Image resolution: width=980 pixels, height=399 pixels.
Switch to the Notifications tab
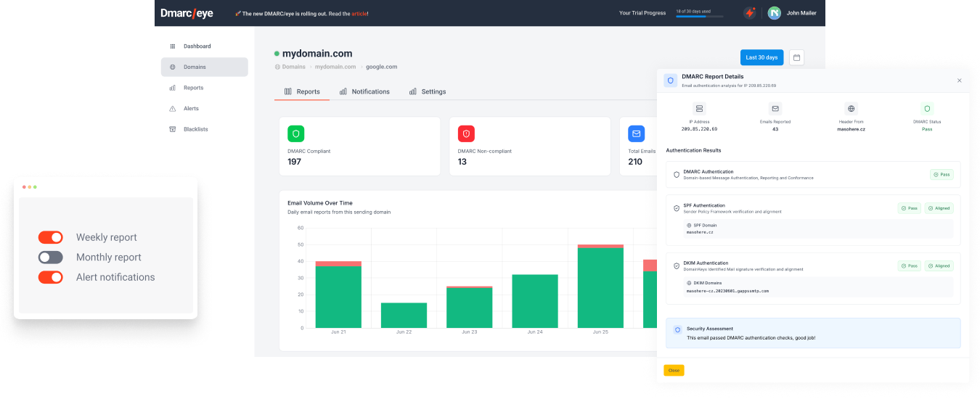pos(364,91)
